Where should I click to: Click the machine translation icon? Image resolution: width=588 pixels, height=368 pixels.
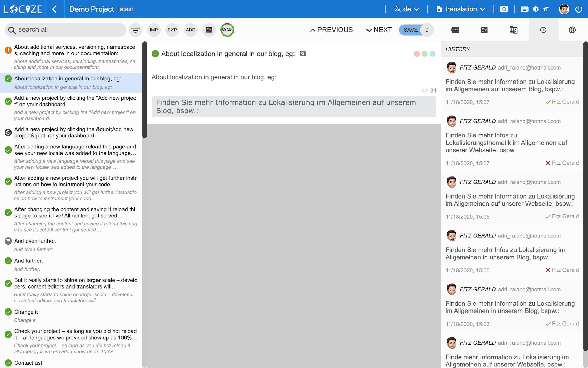pyautogui.click(x=513, y=30)
